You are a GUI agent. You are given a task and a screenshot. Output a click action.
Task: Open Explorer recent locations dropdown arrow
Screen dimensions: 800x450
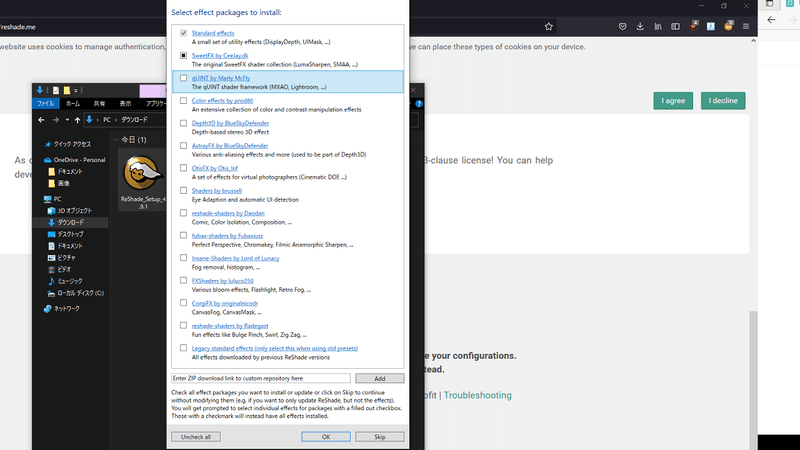(67, 120)
